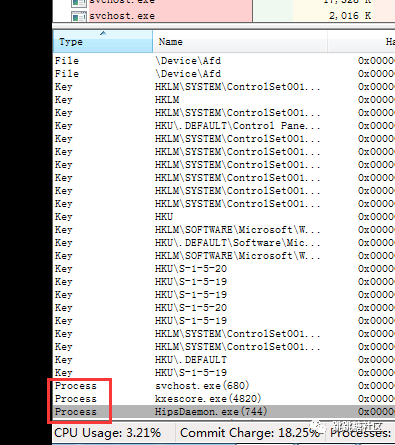Select the Key handle named just HKU
395x445 pixels.
click(x=224, y=217)
